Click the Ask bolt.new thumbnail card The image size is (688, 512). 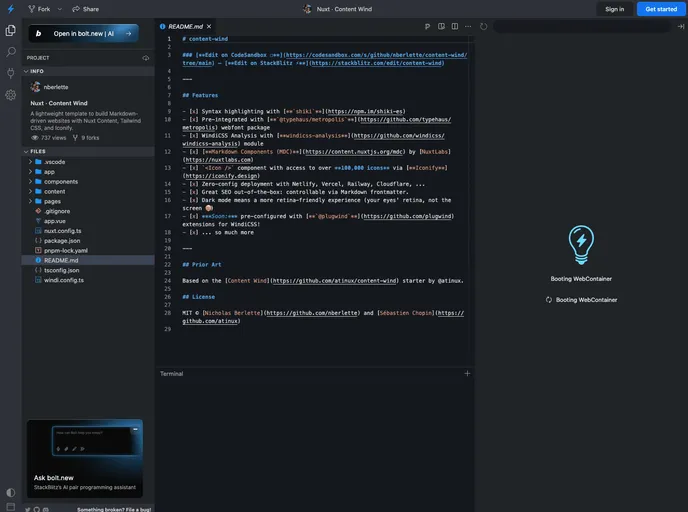85,458
